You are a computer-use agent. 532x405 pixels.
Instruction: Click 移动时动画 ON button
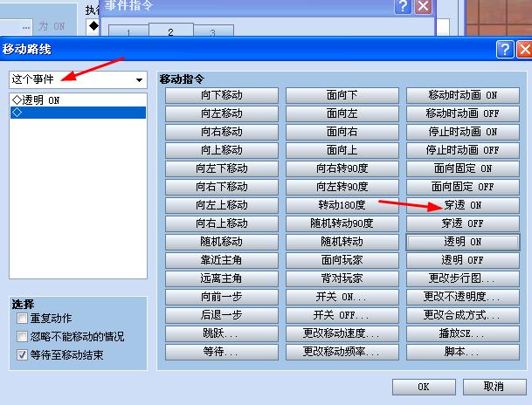463,95
